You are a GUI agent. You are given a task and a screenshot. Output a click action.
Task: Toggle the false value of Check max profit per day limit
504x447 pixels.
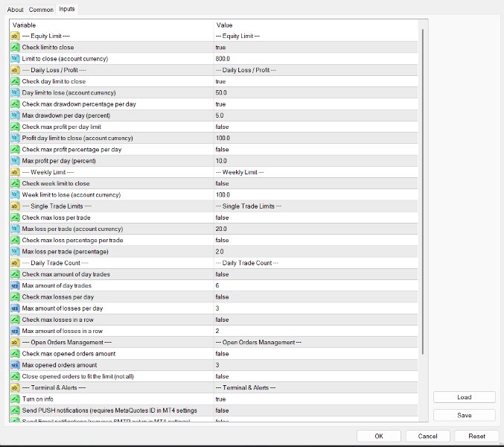(222, 127)
